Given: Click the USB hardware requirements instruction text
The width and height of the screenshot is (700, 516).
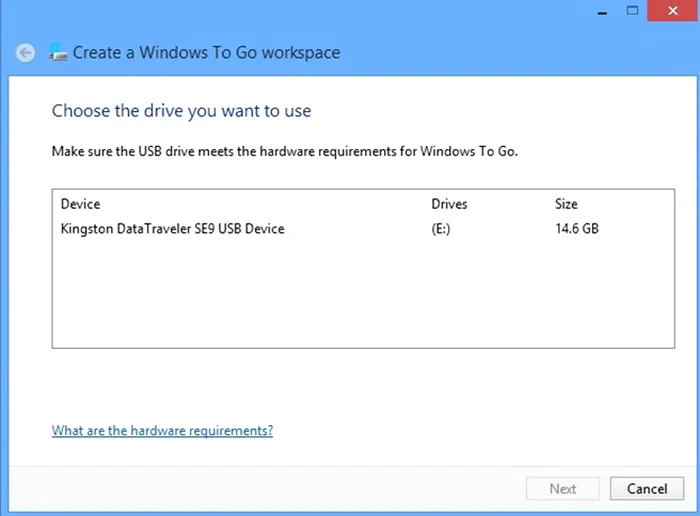Looking at the screenshot, I should (285, 151).
